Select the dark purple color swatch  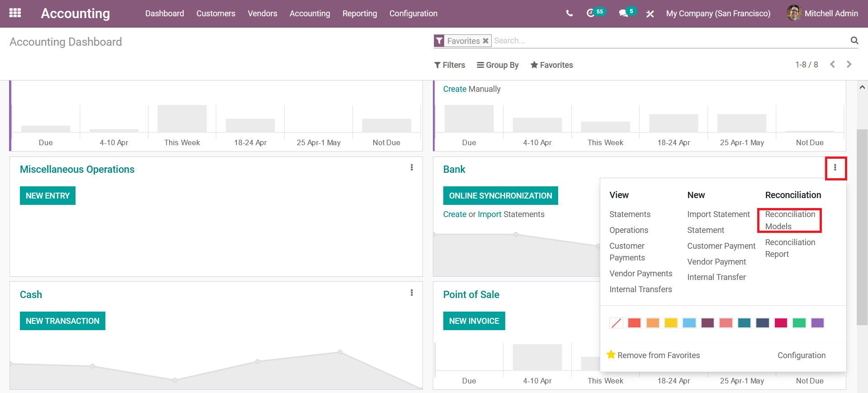coord(707,323)
